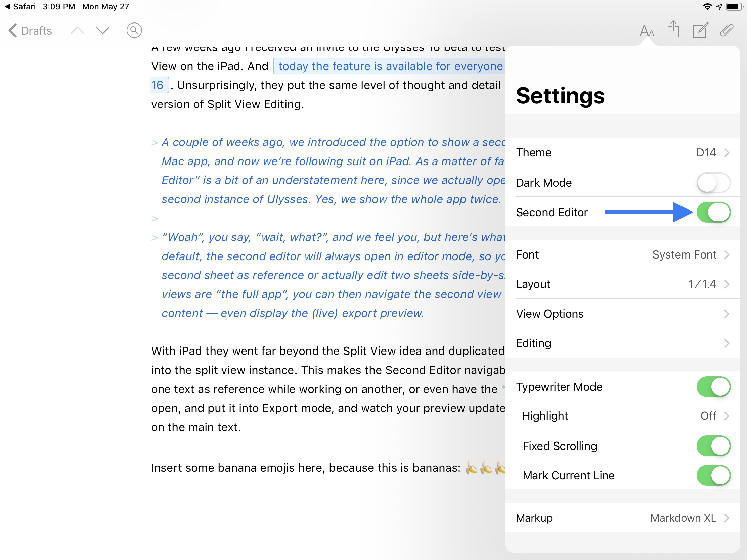Open the Markup Markdown XL setting
This screenshot has width=747, height=560.
click(622, 518)
